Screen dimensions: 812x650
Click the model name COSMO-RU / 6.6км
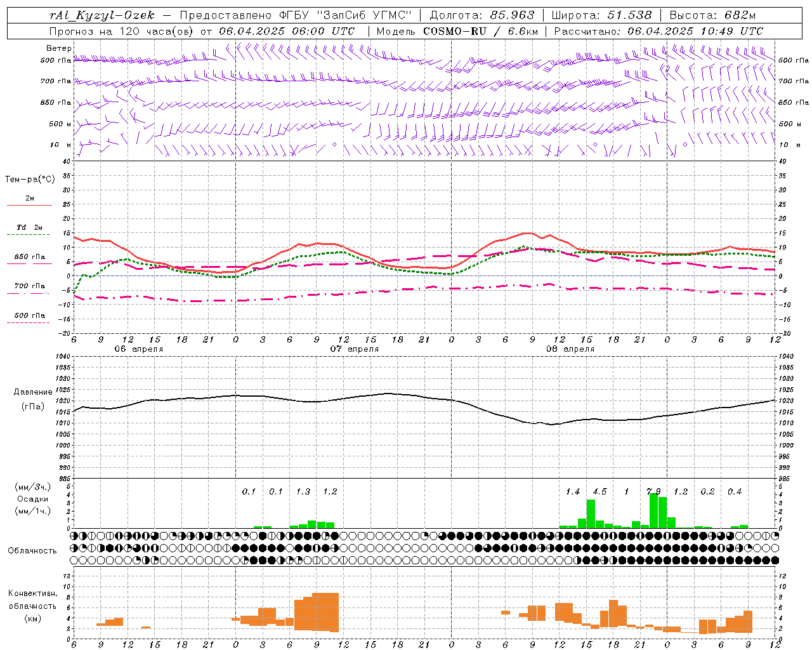click(481, 31)
